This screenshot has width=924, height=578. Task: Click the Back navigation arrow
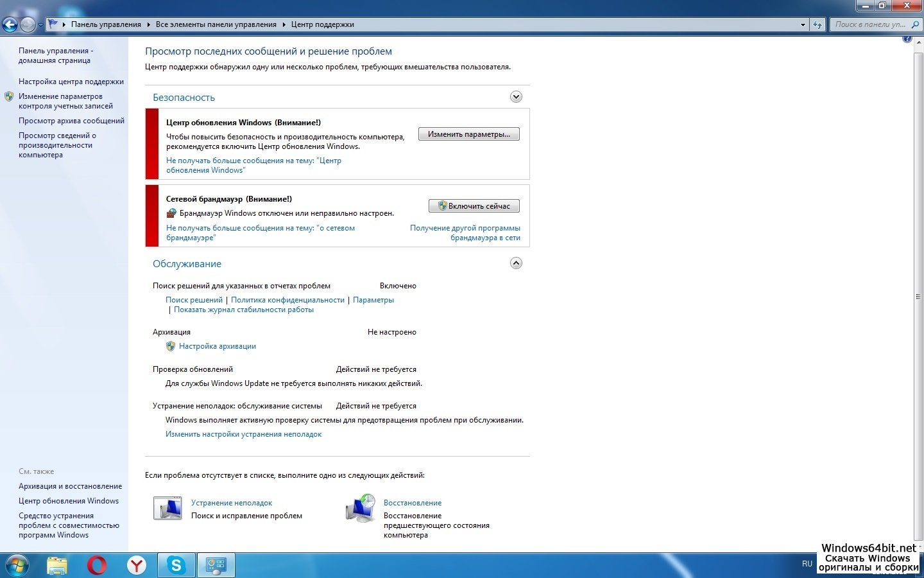(x=10, y=25)
